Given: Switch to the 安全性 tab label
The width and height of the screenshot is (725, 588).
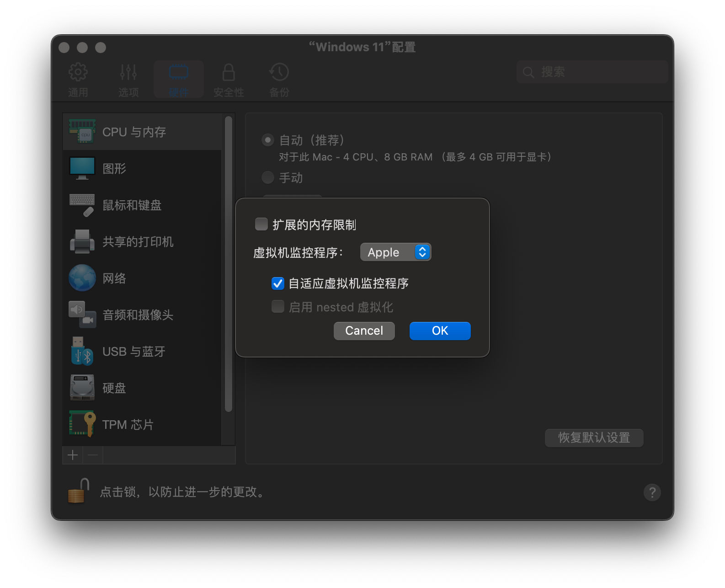Looking at the screenshot, I should point(229,92).
